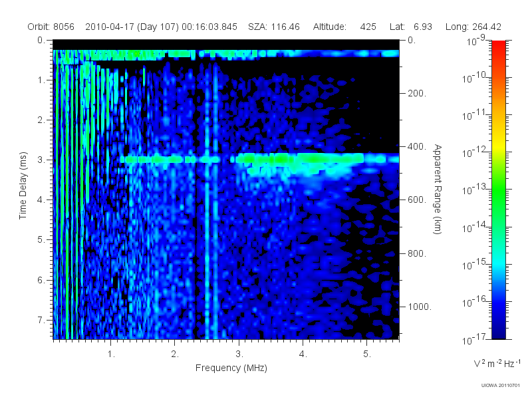
Task: Click the '600.' apparent range tick label
Action: [417, 200]
